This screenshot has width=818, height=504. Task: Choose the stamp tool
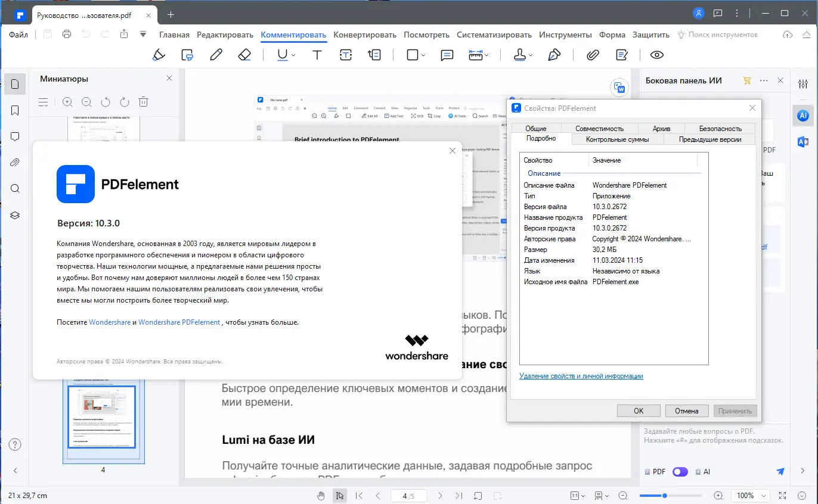(520, 55)
